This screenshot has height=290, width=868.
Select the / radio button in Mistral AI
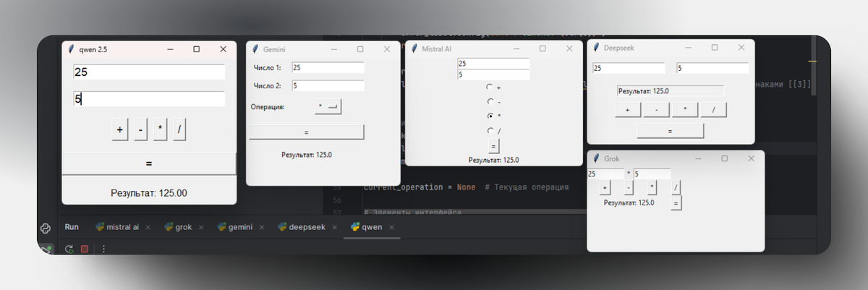pyautogui.click(x=490, y=130)
